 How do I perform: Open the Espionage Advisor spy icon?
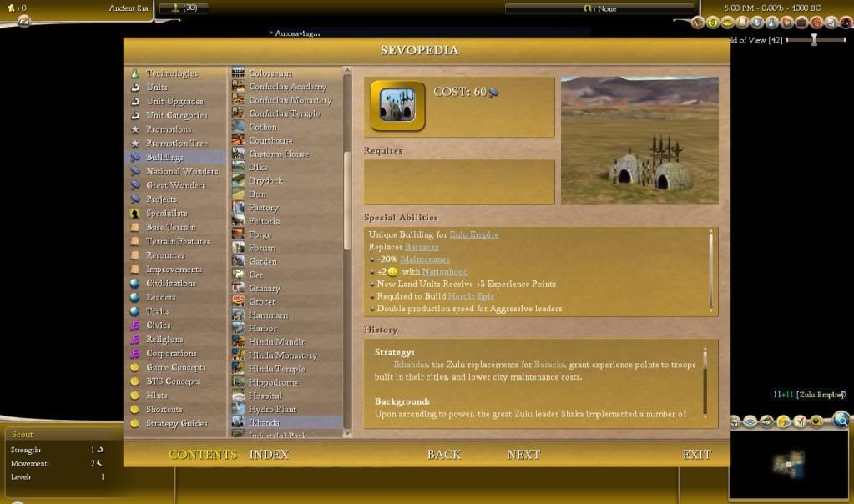[846, 23]
